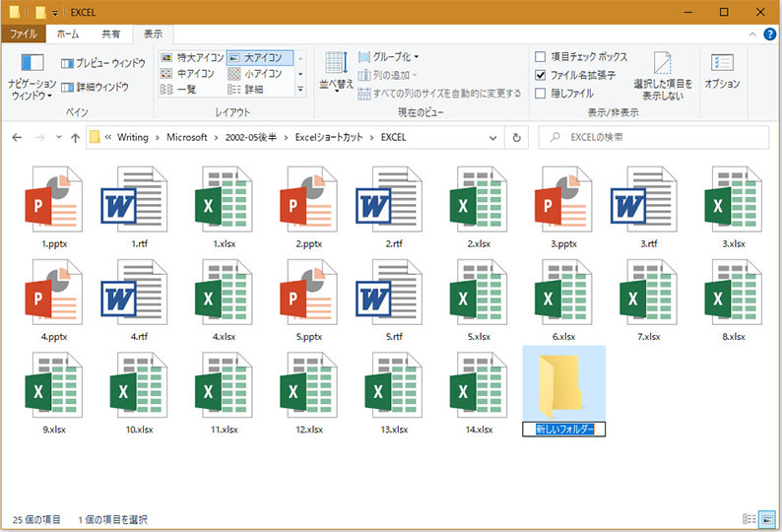Select the 10.xlsx file icon
The width and height of the screenshot is (782, 532).
139,385
